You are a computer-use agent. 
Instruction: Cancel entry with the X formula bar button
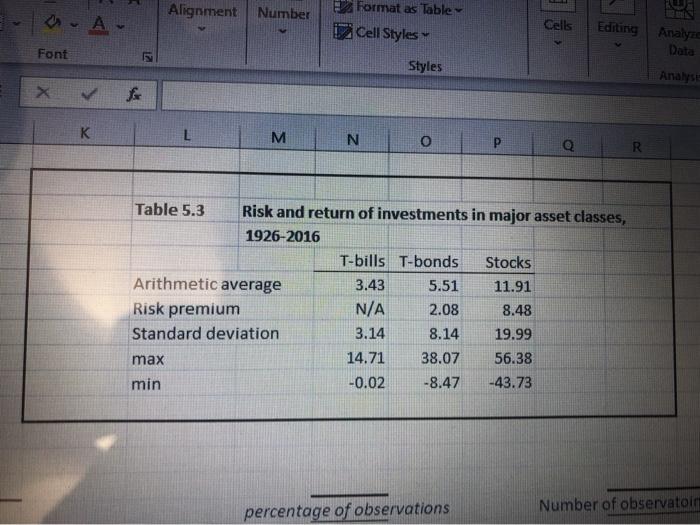[43, 93]
